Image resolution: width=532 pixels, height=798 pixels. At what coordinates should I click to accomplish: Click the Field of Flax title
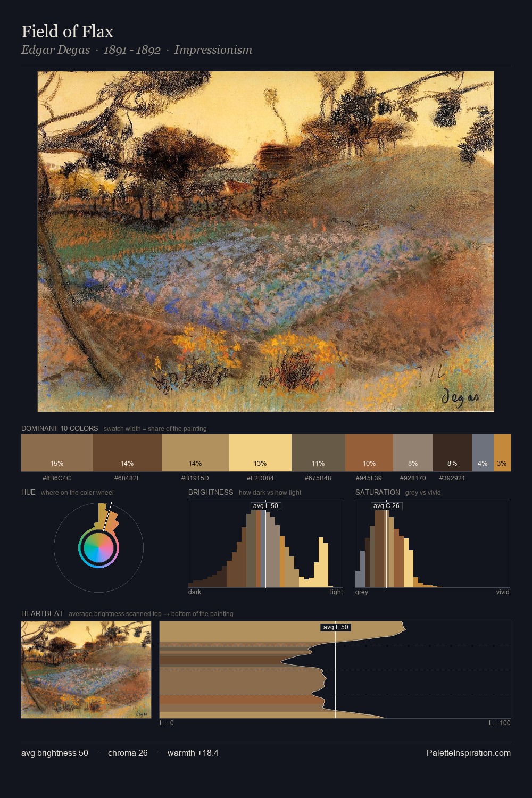click(x=68, y=31)
